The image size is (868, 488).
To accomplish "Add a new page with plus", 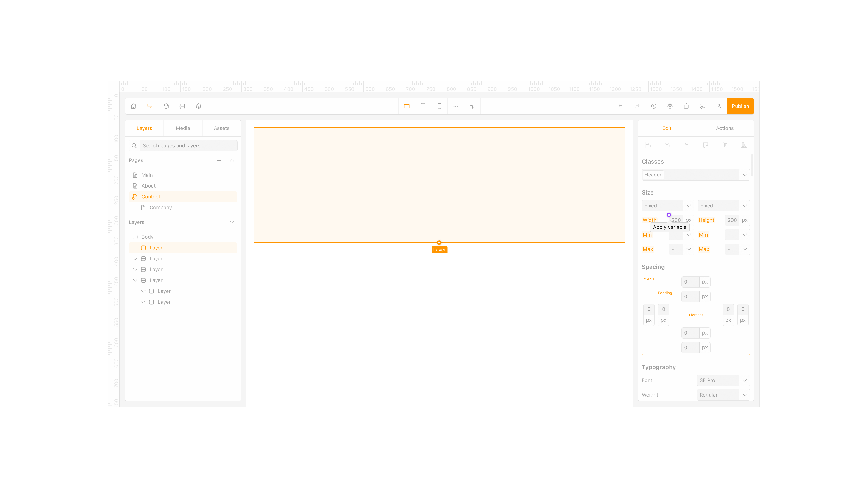I will point(219,160).
